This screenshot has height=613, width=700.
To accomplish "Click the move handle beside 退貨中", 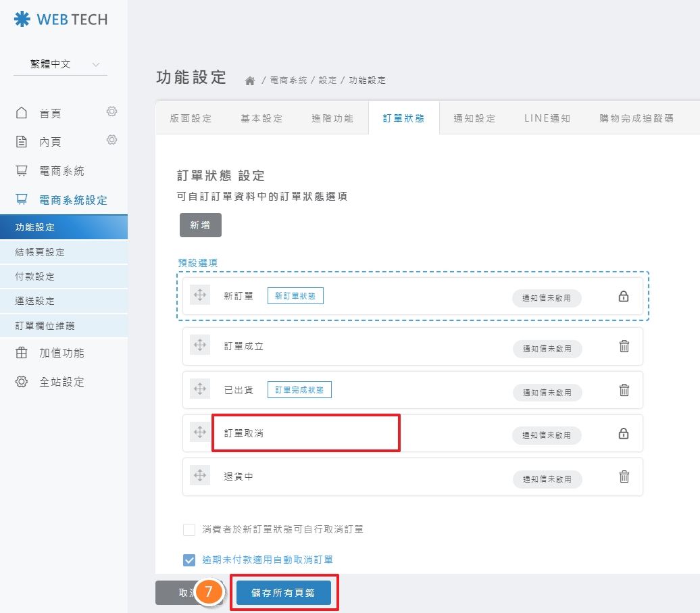I will [200, 476].
